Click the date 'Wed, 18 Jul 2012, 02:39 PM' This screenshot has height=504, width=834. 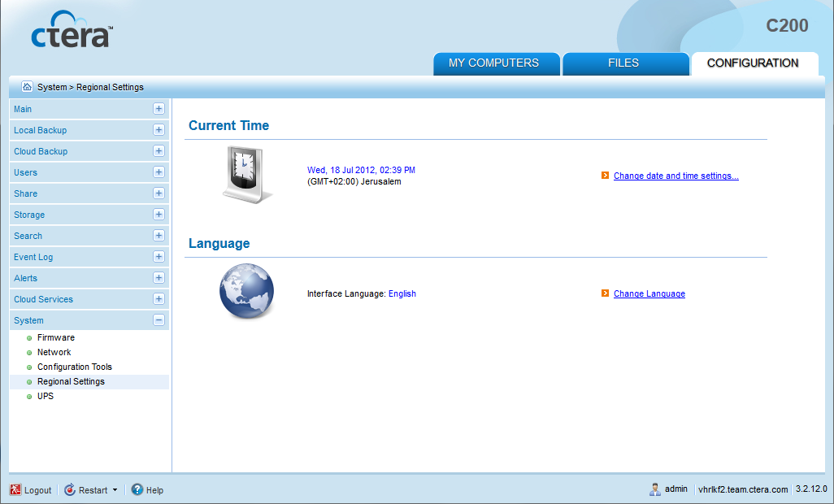click(361, 170)
